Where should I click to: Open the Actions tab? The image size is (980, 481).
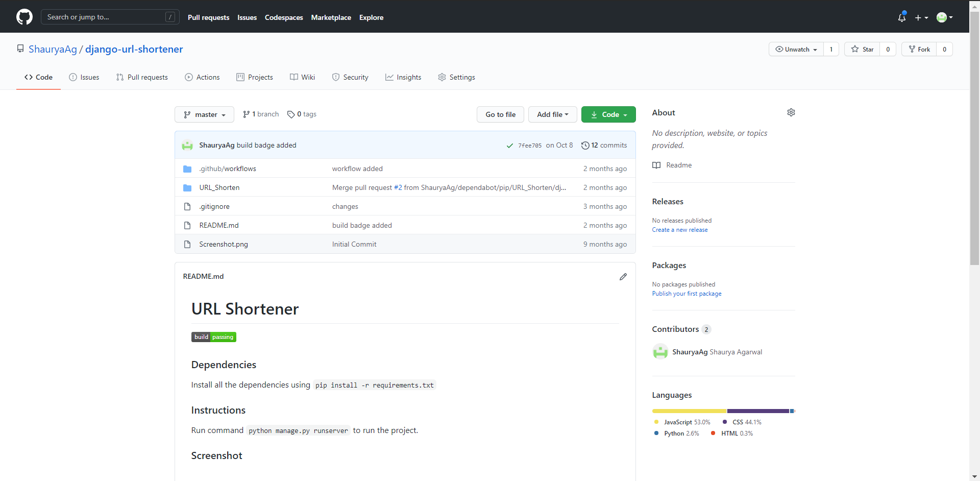click(202, 77)
